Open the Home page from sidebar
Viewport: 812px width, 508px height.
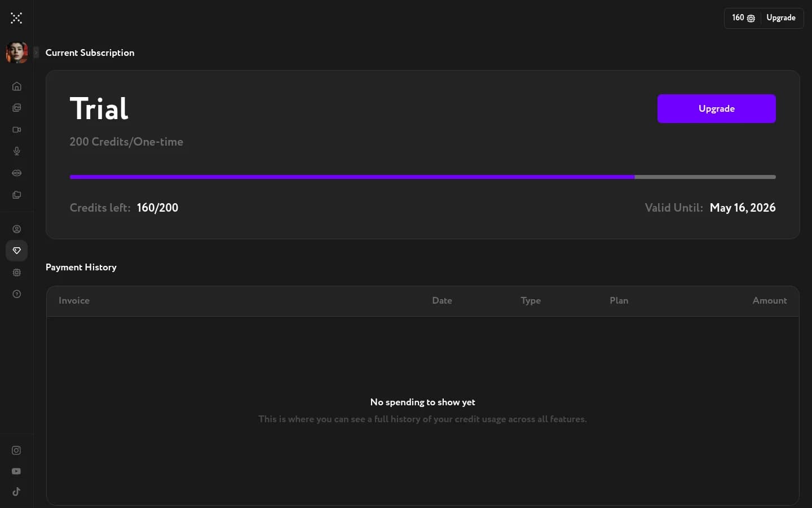[16, 86]
